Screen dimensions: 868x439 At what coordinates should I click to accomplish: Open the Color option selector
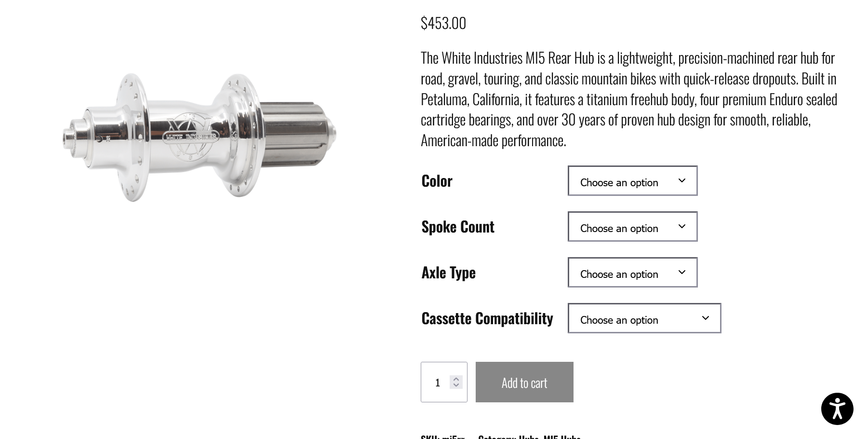[x=632, y=181]
